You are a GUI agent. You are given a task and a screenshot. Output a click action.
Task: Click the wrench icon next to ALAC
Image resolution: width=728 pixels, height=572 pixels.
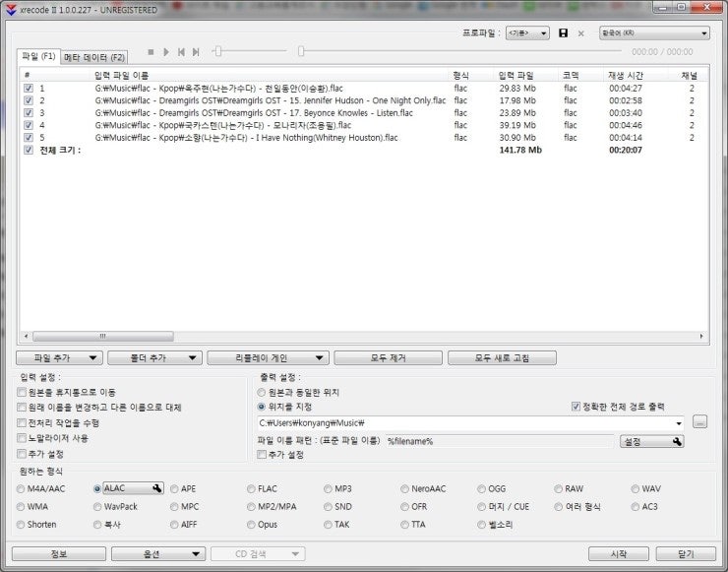[157, 488]
